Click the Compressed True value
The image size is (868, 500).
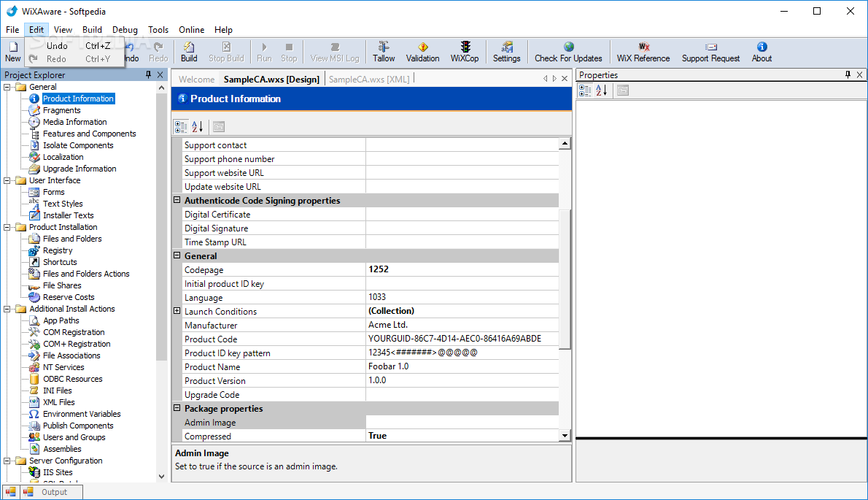(462, 436)
